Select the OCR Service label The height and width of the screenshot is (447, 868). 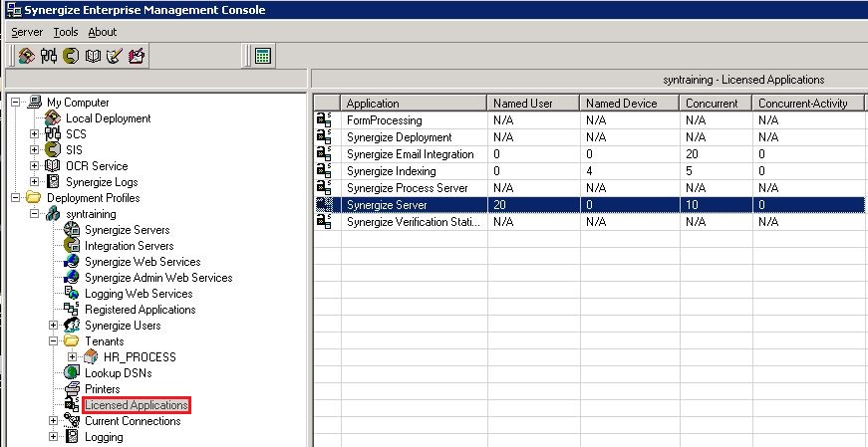[97, 166]
